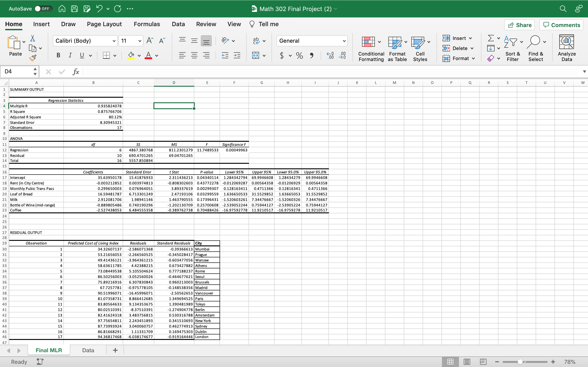
Task: Expand the formula bar
Action: point(584,72)
